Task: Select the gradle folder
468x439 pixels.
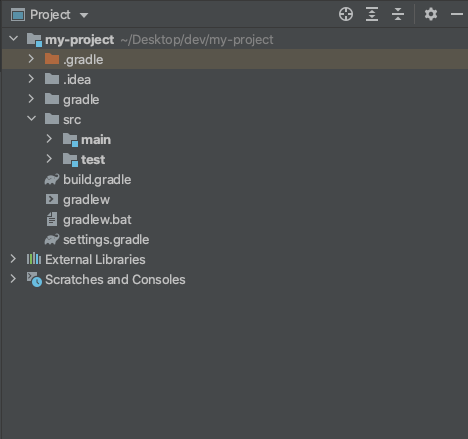Action: click(81, 100)
